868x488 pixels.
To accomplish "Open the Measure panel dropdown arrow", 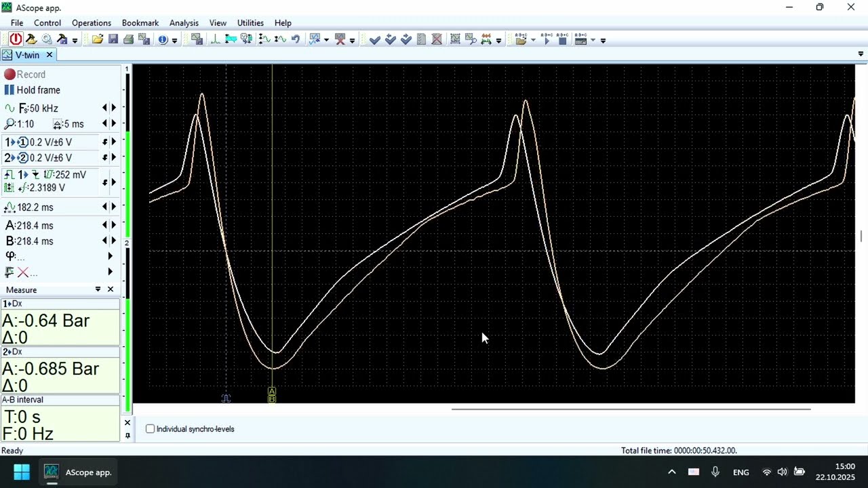I will (98, 289).
